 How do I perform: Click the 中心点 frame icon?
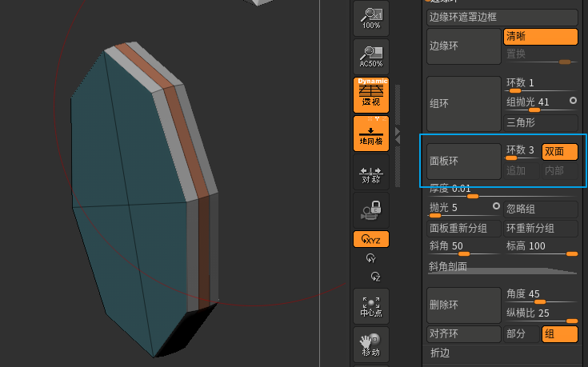(x=371, y=306)
